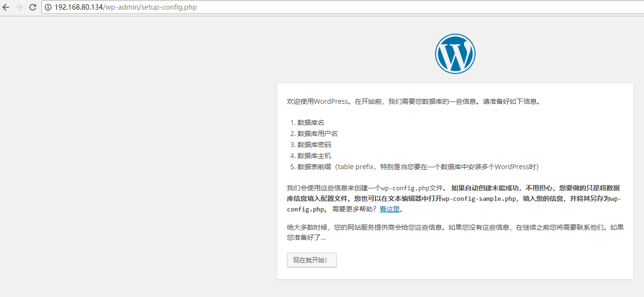Click the list item 数据库主机
Viewport: 644px width, 297px height.
tap(314, 156)
